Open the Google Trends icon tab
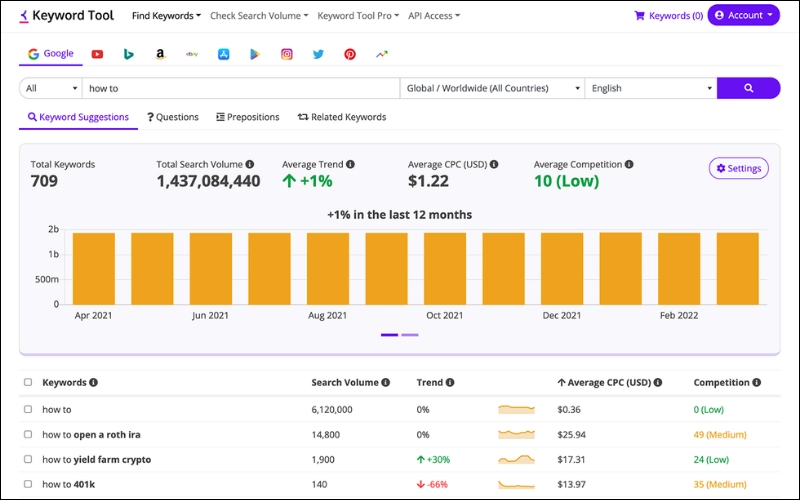The image size is (800, 500). point(382,54)
